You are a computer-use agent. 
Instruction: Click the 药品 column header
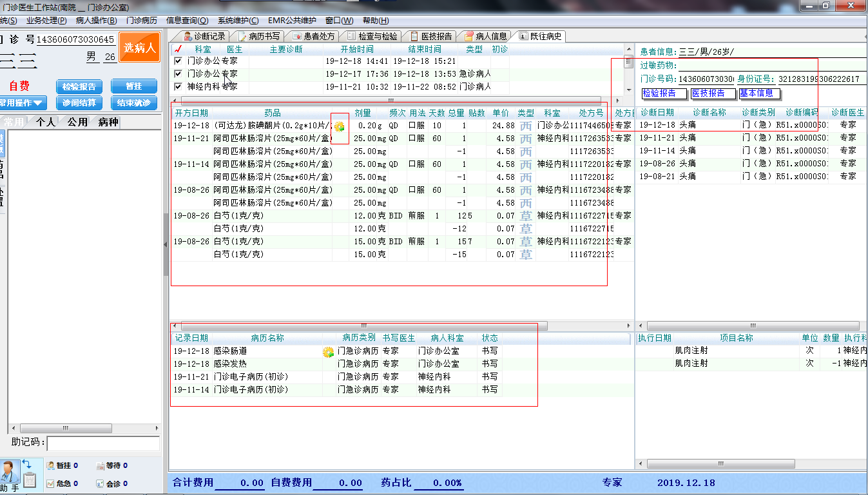point(272,113)
